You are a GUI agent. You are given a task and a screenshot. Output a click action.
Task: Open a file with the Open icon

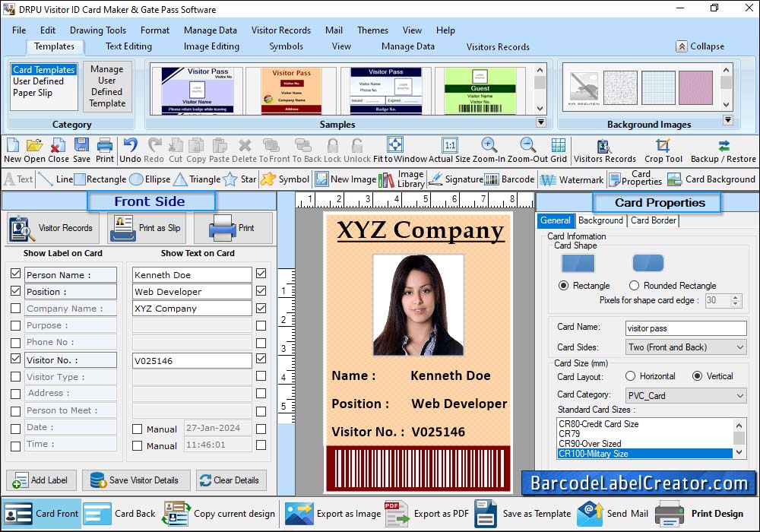click(34, 145)
